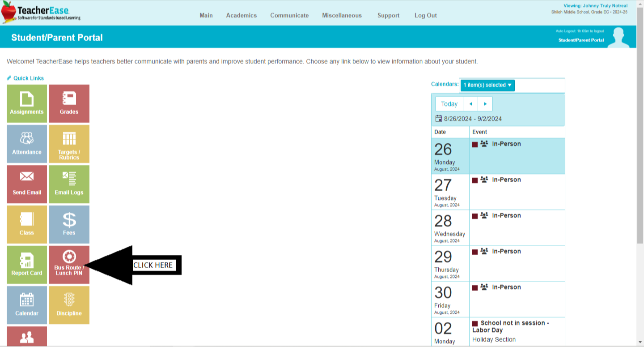Open the Communicate menu
The width and height of the screenshot is (644, 347).
click(x=289, y=15)
